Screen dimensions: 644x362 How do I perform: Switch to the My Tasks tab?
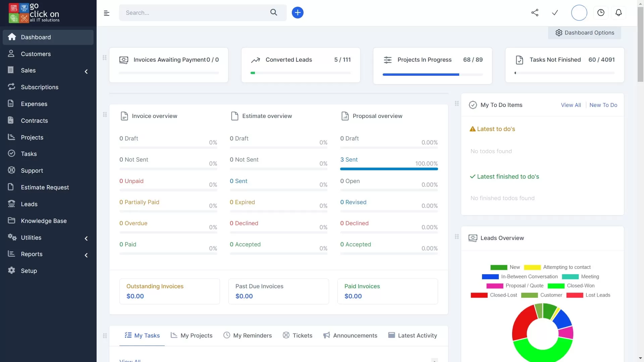point(142,336)
